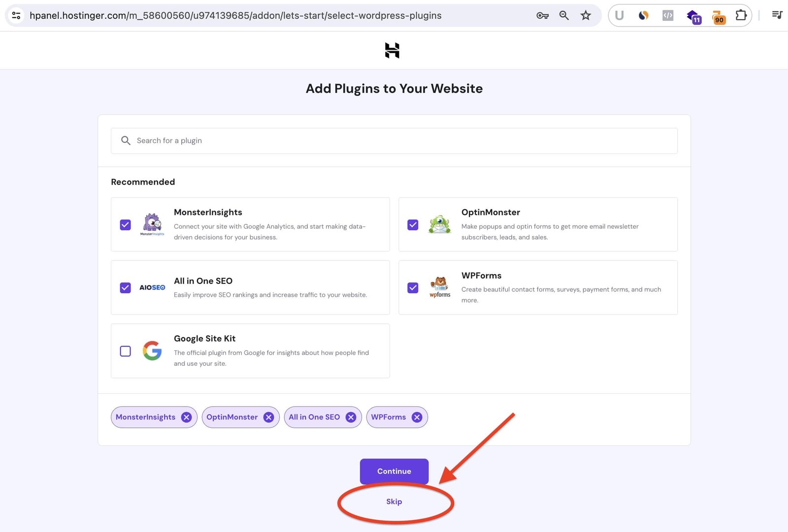Remove the OptinMonster chip with its X

pyautogui.click(x=268, y=417)
